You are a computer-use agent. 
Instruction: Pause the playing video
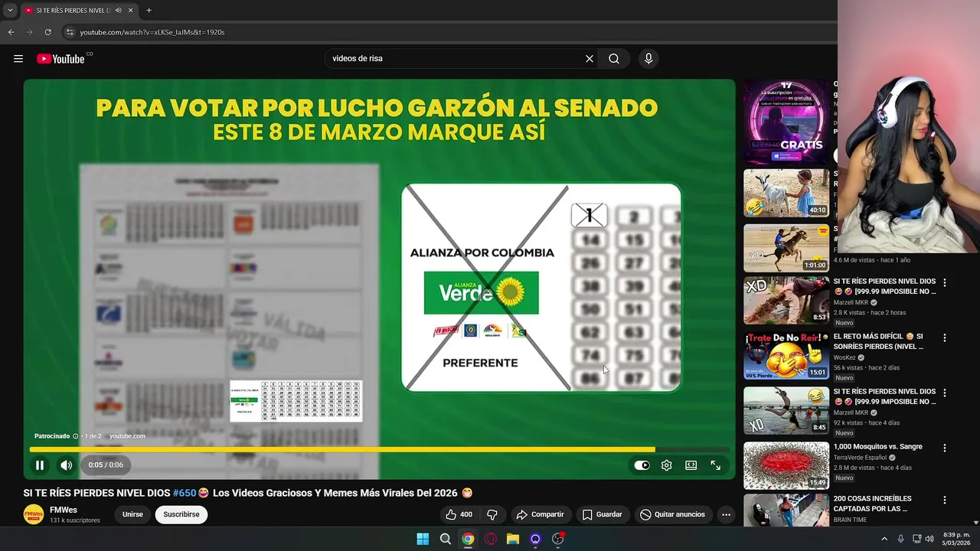point(40,465)
